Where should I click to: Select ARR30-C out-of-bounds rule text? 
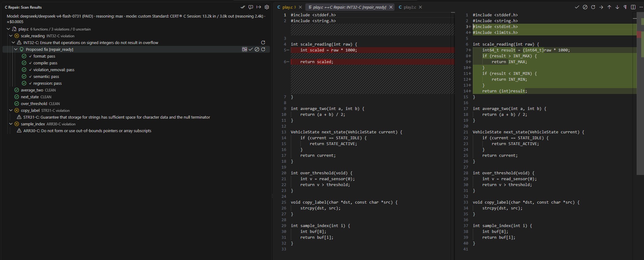[87, 131]
